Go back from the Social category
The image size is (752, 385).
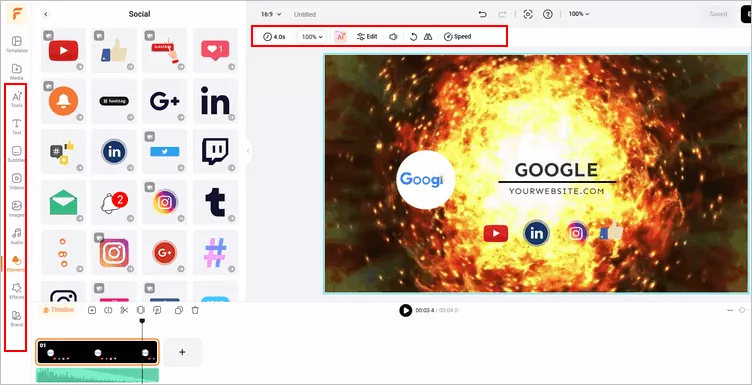(46, 14)
